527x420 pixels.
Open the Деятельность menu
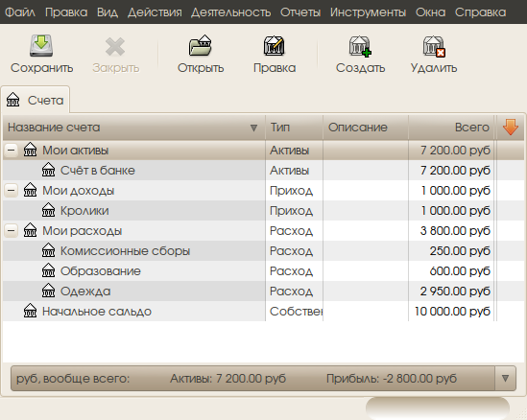click(231, 12)
